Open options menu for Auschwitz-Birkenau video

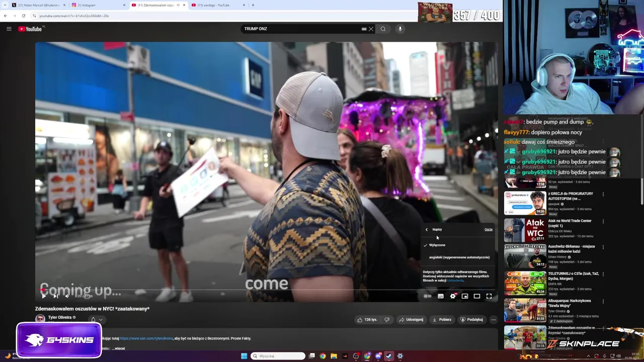point(603,247)
